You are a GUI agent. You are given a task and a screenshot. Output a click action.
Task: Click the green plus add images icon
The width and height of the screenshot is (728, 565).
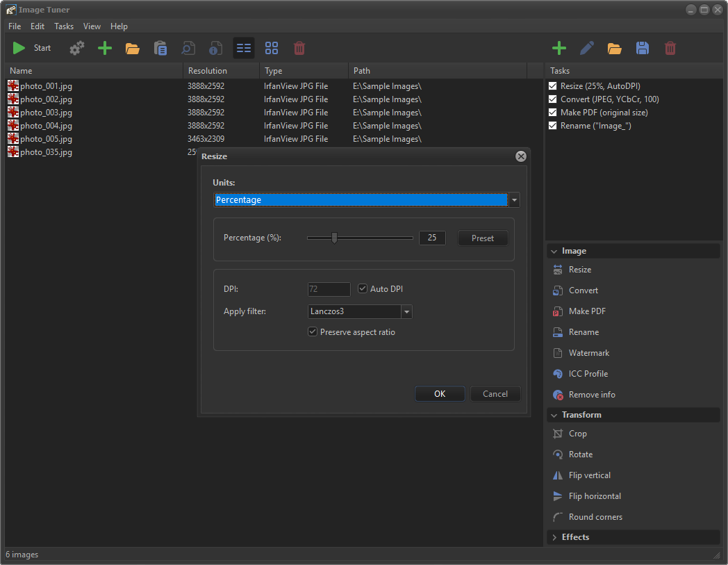[x=105, y=48]
